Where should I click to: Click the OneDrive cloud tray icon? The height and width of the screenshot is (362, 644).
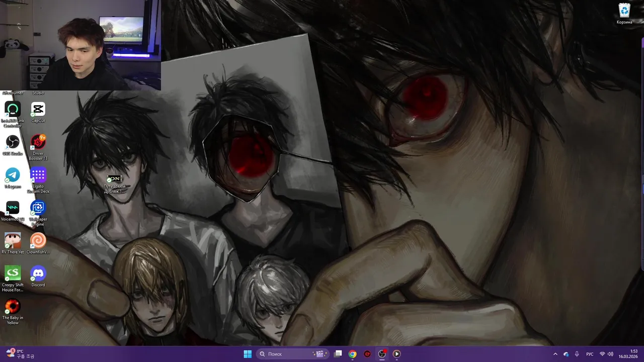pyautogui.click(x=567, y=354)
